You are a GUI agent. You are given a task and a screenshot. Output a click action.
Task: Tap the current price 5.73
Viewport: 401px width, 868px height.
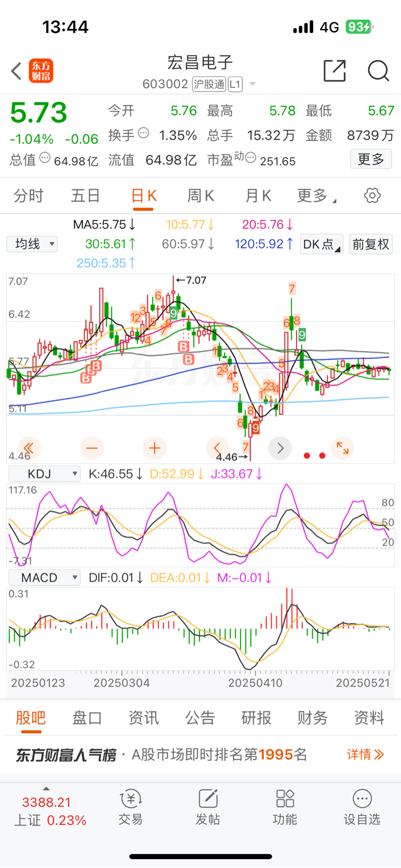[39, 112]
